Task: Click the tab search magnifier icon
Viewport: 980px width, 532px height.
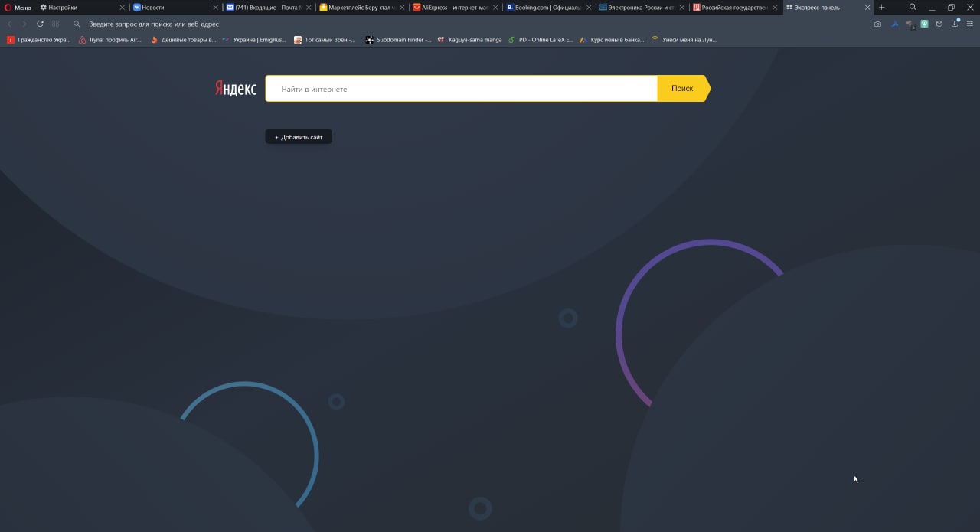Action: 913,7
